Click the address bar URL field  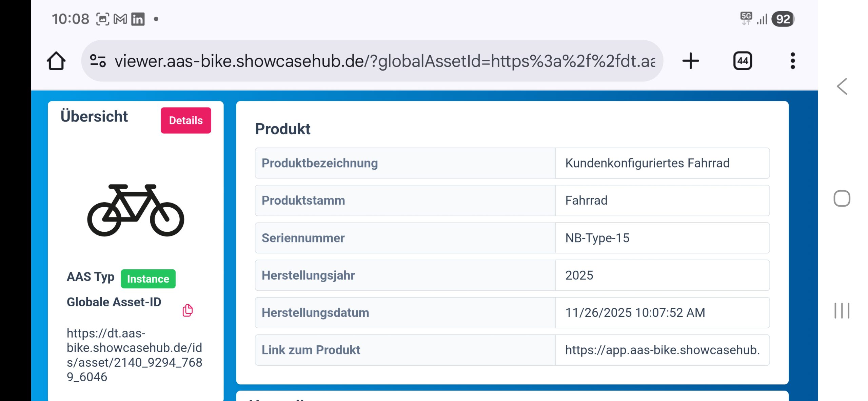[384, 61]
